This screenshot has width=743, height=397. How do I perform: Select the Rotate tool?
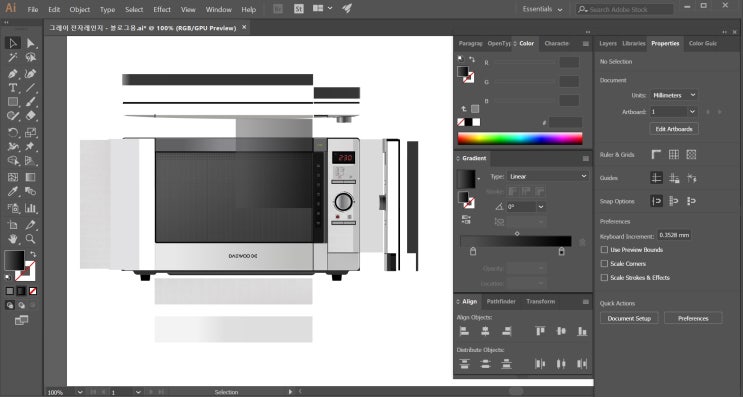point(13,133)
